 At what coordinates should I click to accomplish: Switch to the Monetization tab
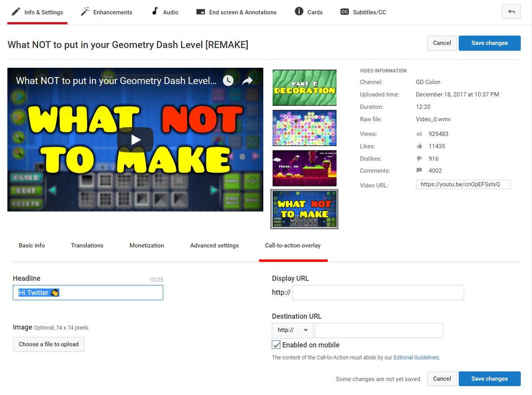[x=147, y=245]
